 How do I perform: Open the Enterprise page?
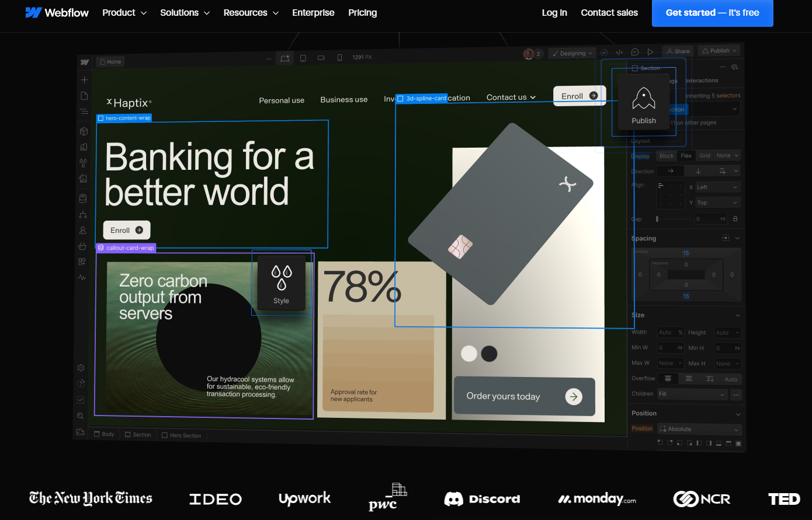[314, 13]
